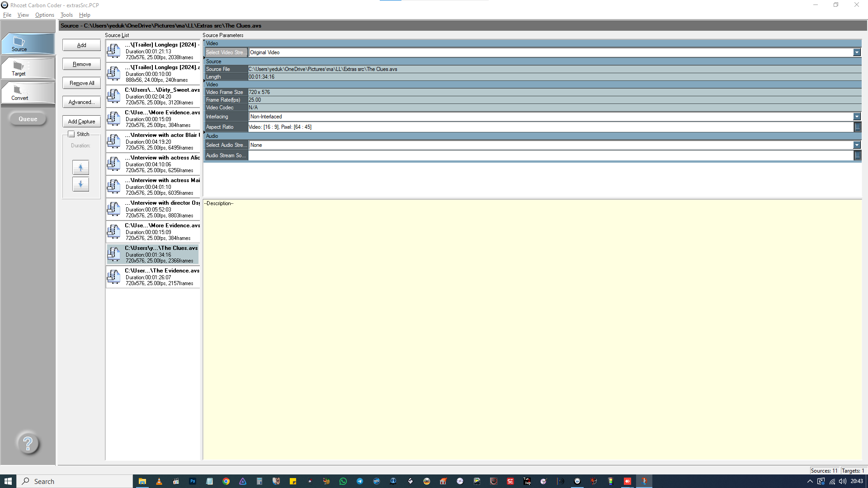Select Dirty_Sweet.avs source item
Viewport: 868px width, 488px height.
click(x=153, y=96)
